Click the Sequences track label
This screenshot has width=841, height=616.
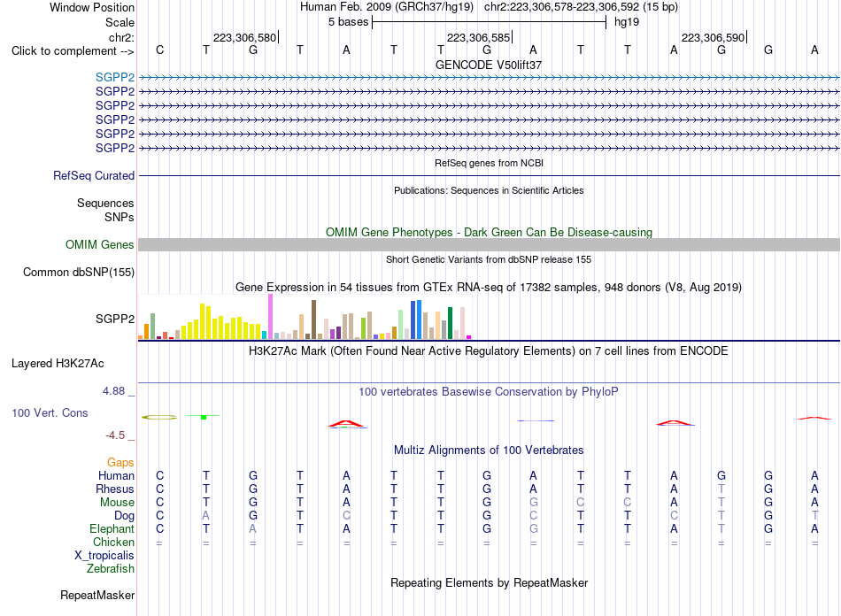pyautogui.click(x=105, y=204)
